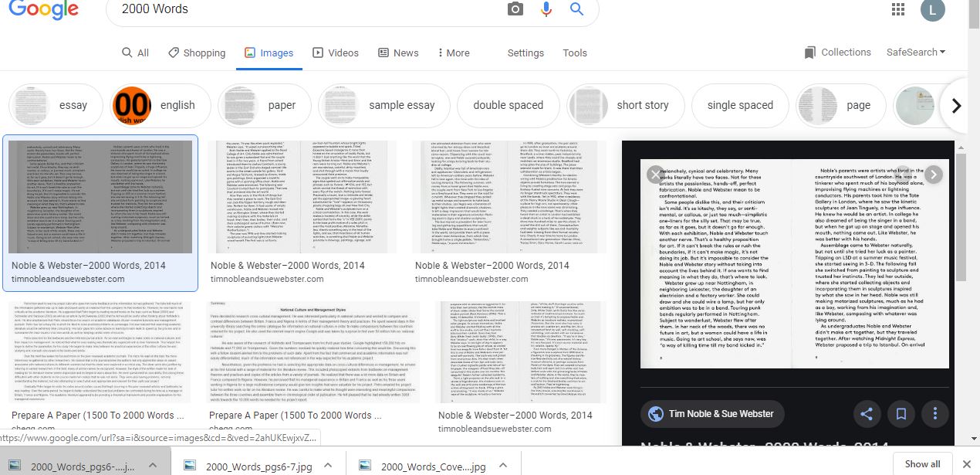Show next suggestion chips arrow
This screenshot has width=980, height=475.
(956, 106)
